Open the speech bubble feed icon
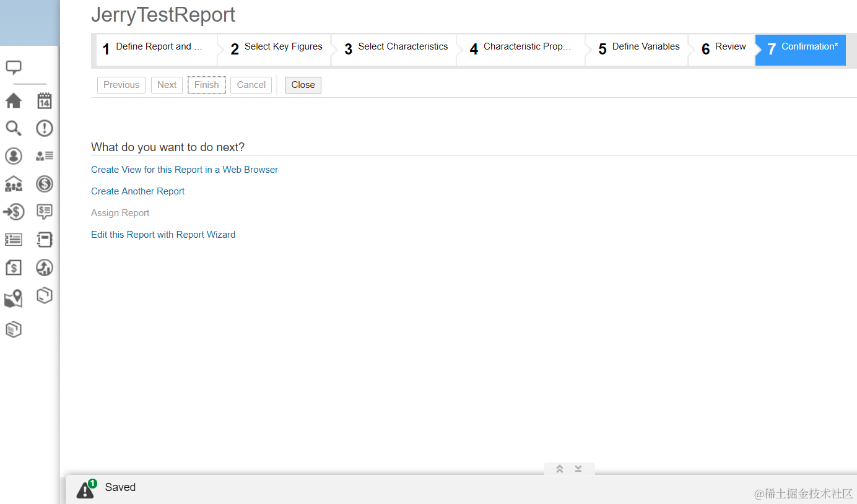 tap(14, 67)
